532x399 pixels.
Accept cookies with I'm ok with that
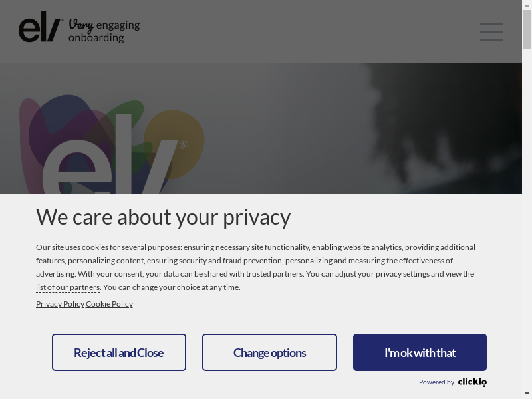pos(420,352)
